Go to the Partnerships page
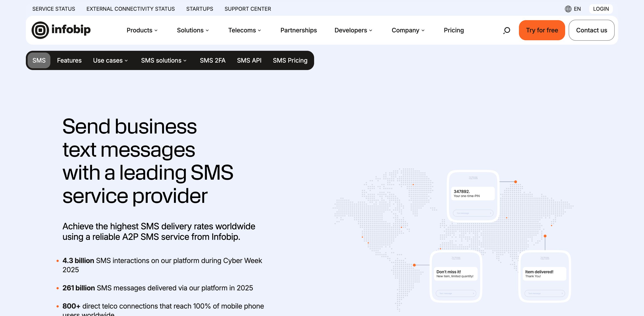This screenshot has width=644, height=316. (299, 30)
